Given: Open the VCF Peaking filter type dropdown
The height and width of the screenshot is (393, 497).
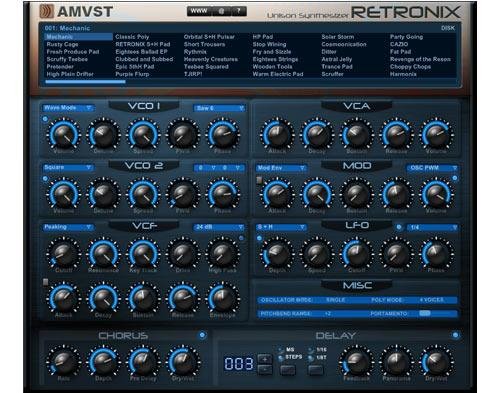Looking at the screenshot, I should pyautogui.click(x=68, y=227).
